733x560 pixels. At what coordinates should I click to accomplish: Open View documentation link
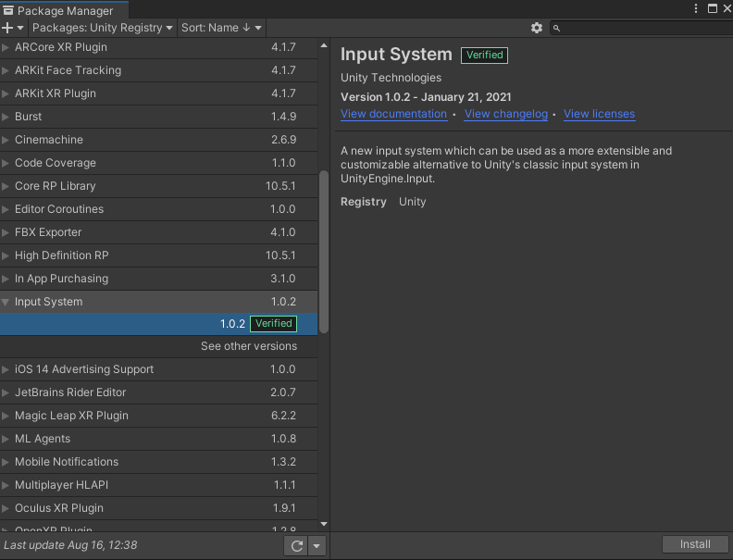click(x=393, y=114)
